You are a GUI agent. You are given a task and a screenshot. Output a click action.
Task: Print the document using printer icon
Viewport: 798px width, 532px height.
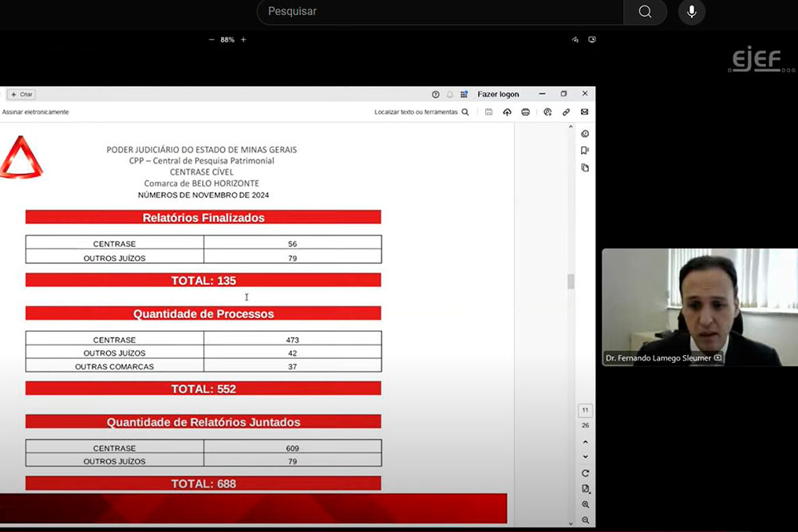point(525,112)
